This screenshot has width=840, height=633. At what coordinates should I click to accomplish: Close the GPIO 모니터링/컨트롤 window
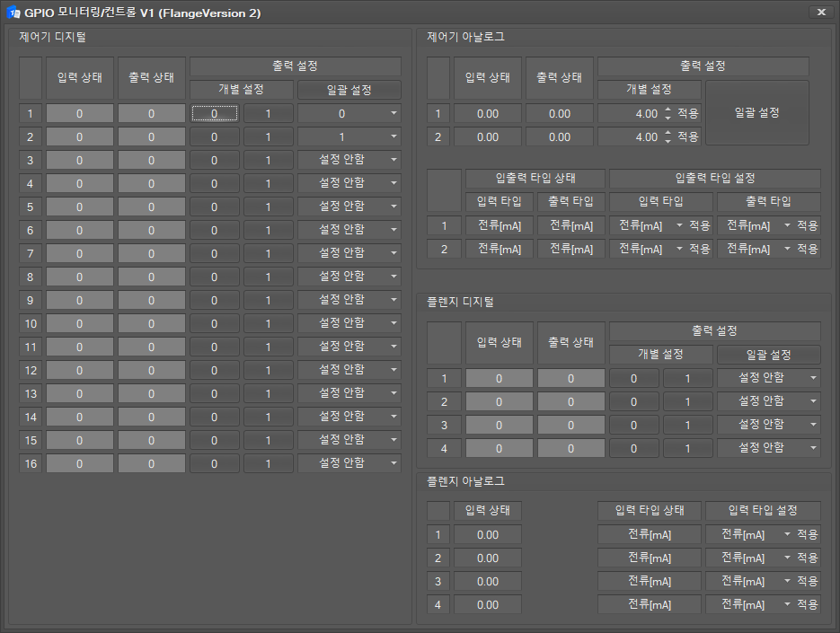click(821, 13)
